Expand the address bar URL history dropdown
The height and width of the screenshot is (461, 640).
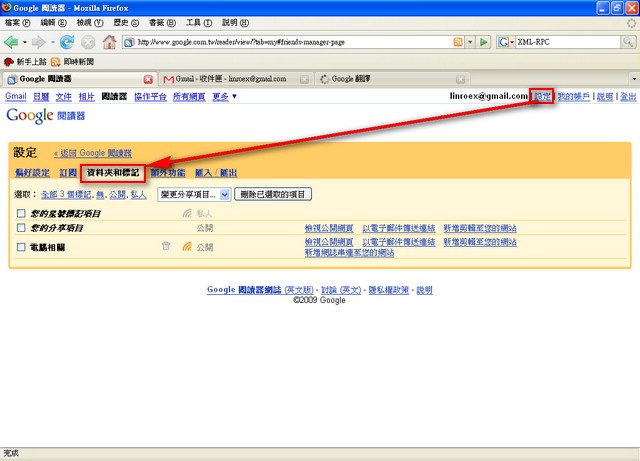470,42
